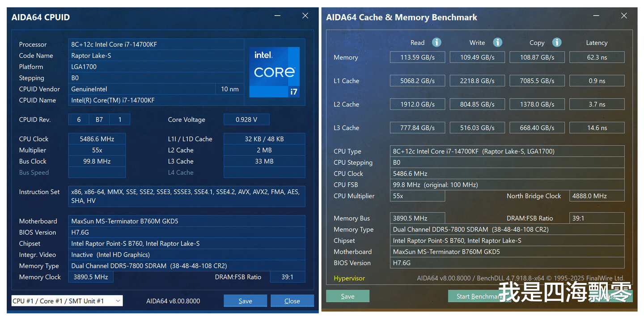Close the AIDA64 CPUID window
The image size is (644, 318).
click(x=305, y=16)
